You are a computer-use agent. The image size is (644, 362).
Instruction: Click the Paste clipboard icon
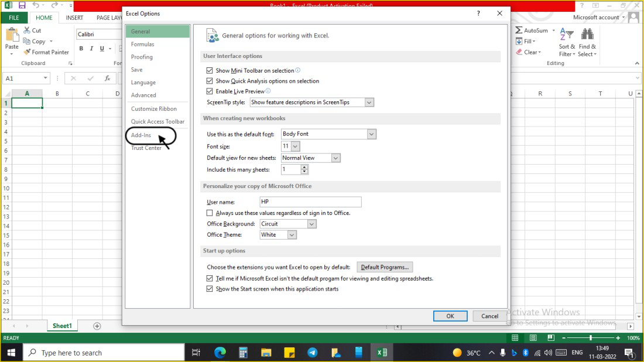(12, 35)
